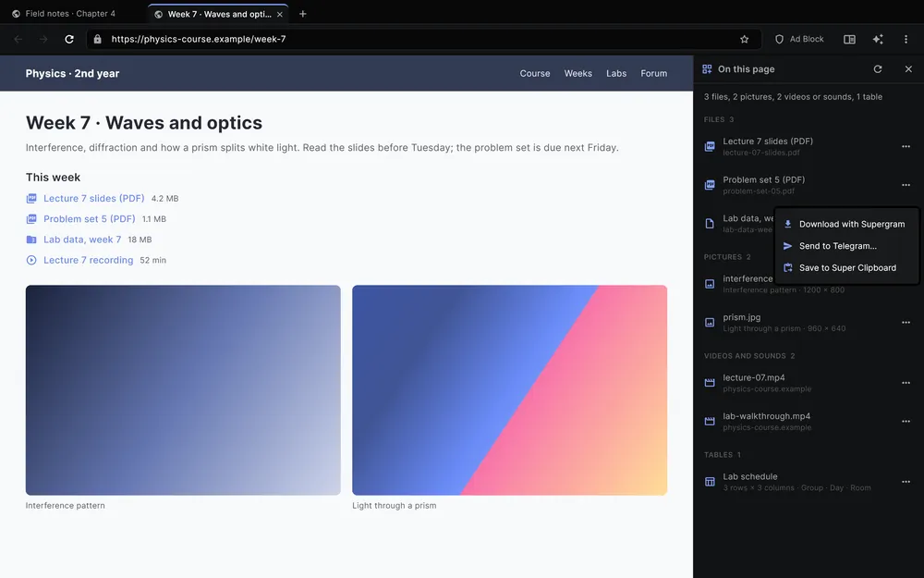Open more options for Lab schedule table
Image resolution: width=924 pixels, height=578 pixels.
906,482
